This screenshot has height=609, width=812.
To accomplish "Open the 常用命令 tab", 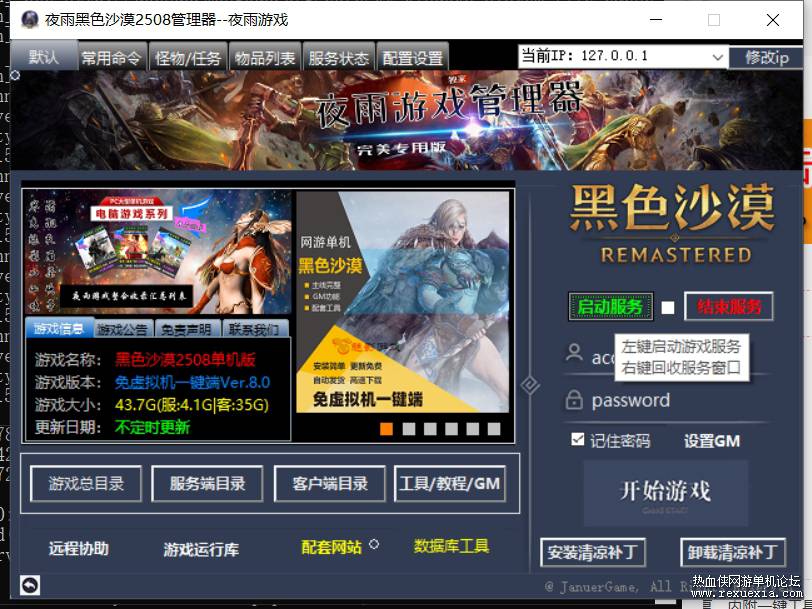I will click(112, 57).
